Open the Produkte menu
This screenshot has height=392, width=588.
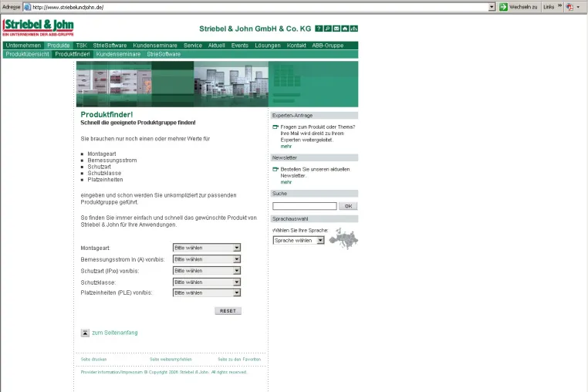click(59, 46)
